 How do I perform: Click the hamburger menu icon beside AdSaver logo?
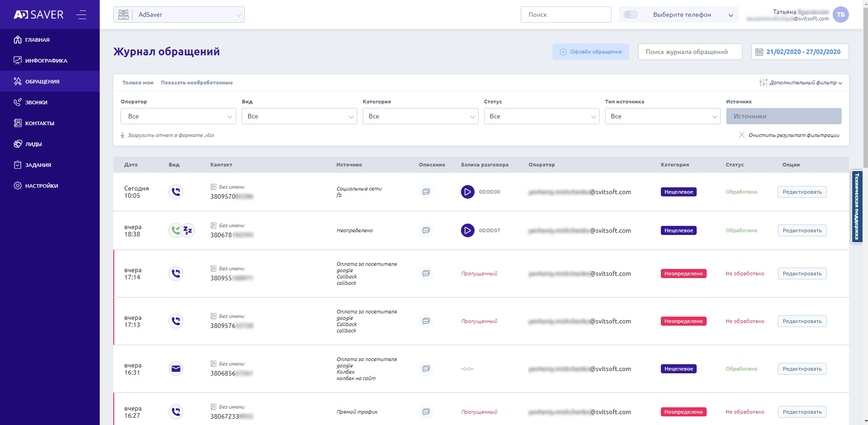(81, 15)
